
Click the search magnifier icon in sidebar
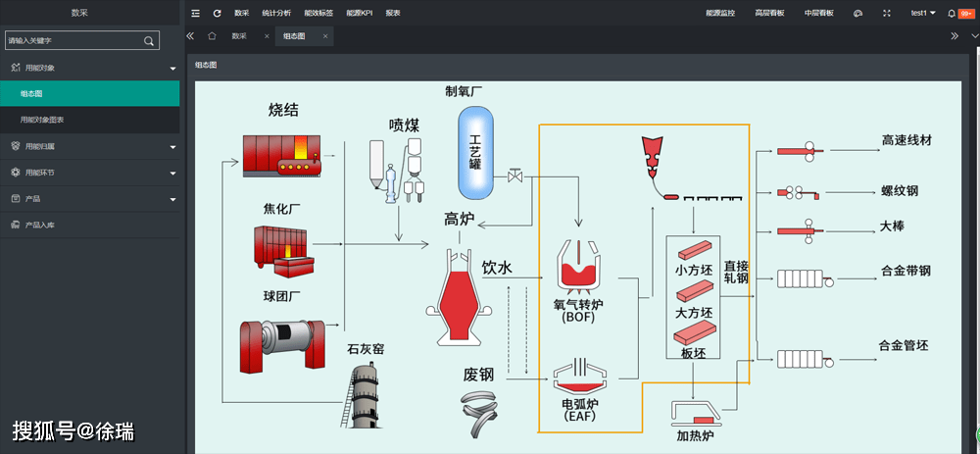coord(149,41)
